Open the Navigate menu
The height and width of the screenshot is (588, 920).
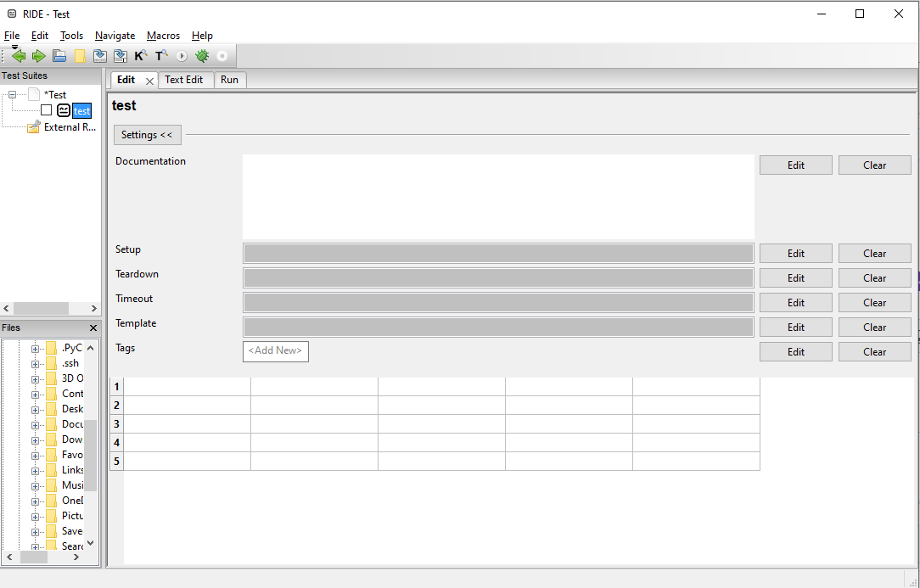point(115,36)
